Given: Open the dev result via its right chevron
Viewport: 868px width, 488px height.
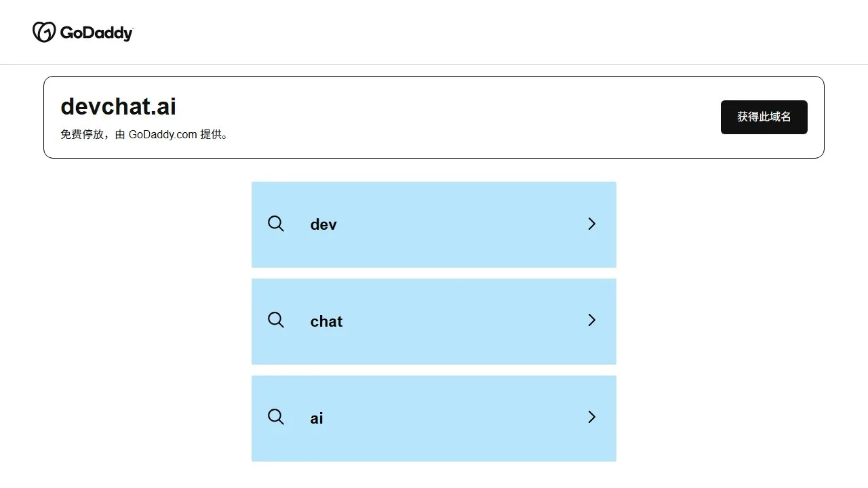Looking at the screenshot, I should click(x=591, y=224).
